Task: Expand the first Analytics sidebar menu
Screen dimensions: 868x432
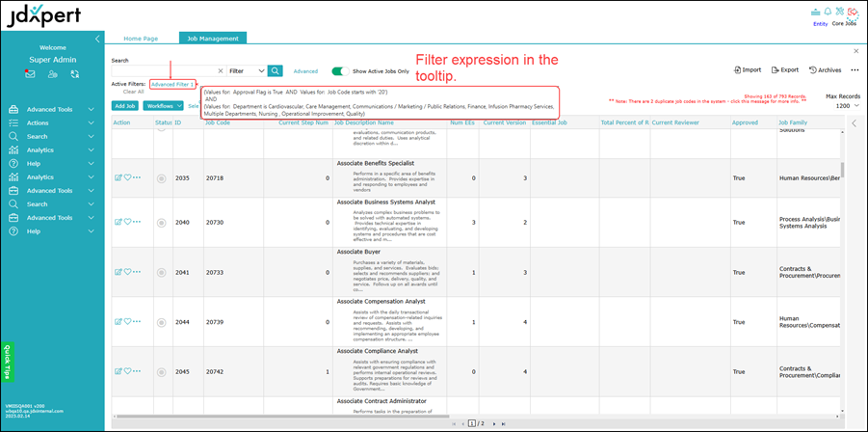Action: tap(53, 149)
